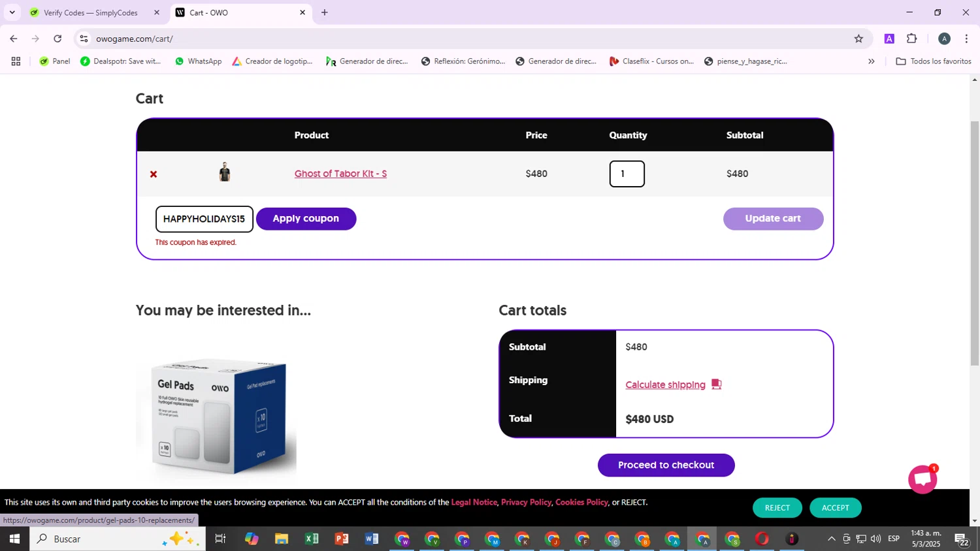Image resolution: width=980 pixels, height=551 pixels.
Task: Reject the cookies
Action: pos(777,508)
